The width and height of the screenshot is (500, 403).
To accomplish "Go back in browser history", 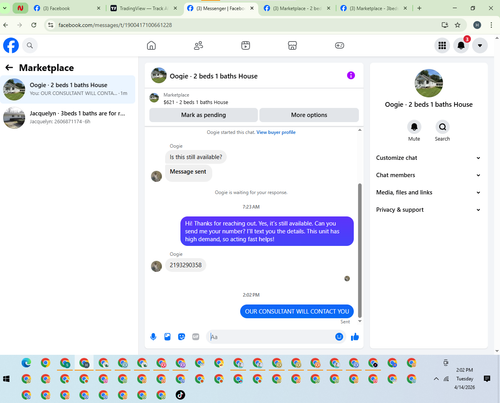I will 6,25.
